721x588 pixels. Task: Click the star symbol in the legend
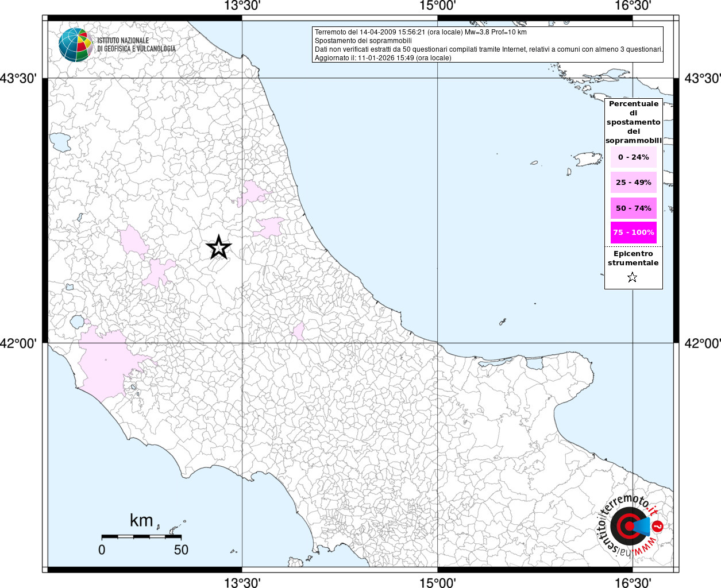pyautogui.click(x=632, y=278)
